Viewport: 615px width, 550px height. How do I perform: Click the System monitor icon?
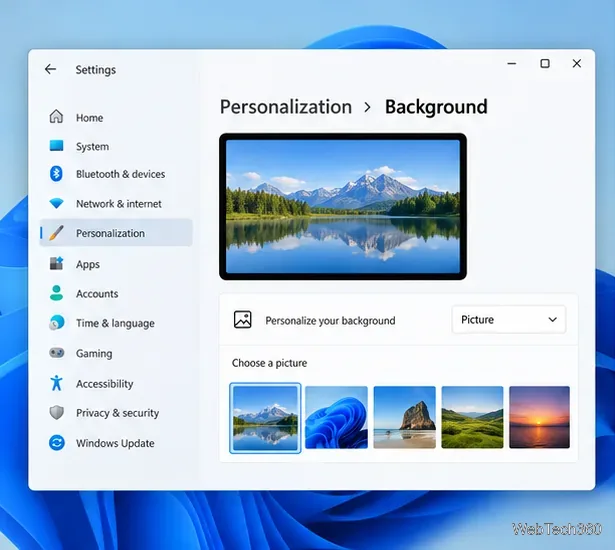(x=56, y=146)
